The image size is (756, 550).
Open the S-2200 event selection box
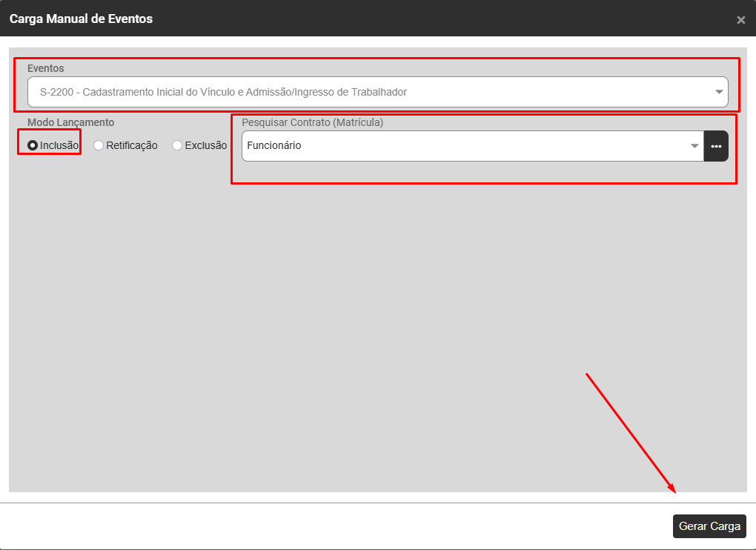371,92
